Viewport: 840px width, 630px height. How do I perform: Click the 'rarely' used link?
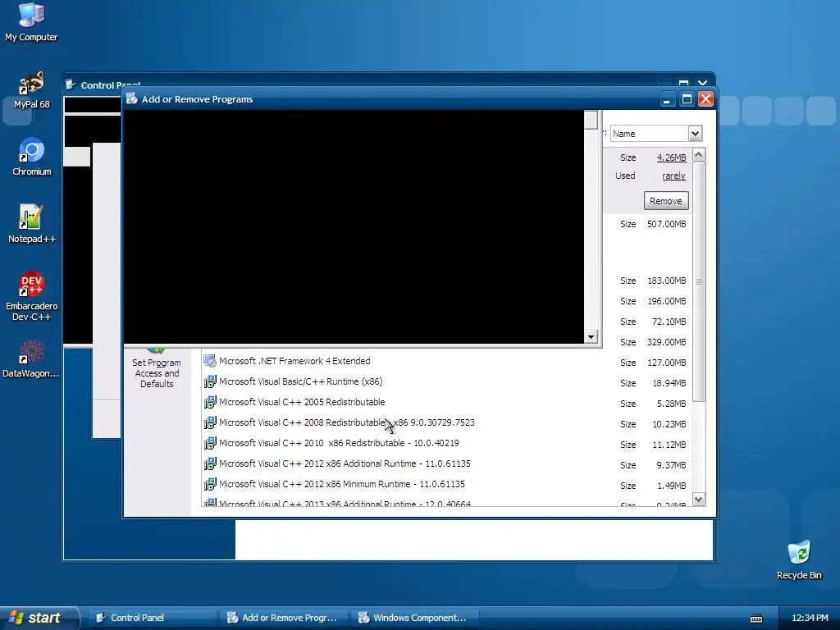click(x=673, y=176)
